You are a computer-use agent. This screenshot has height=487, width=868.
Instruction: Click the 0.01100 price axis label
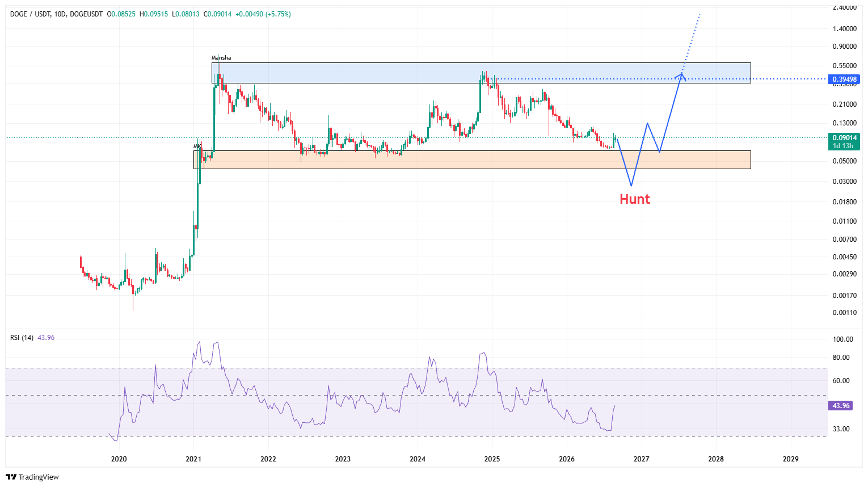pyautogui.click(x=845, y=221)
